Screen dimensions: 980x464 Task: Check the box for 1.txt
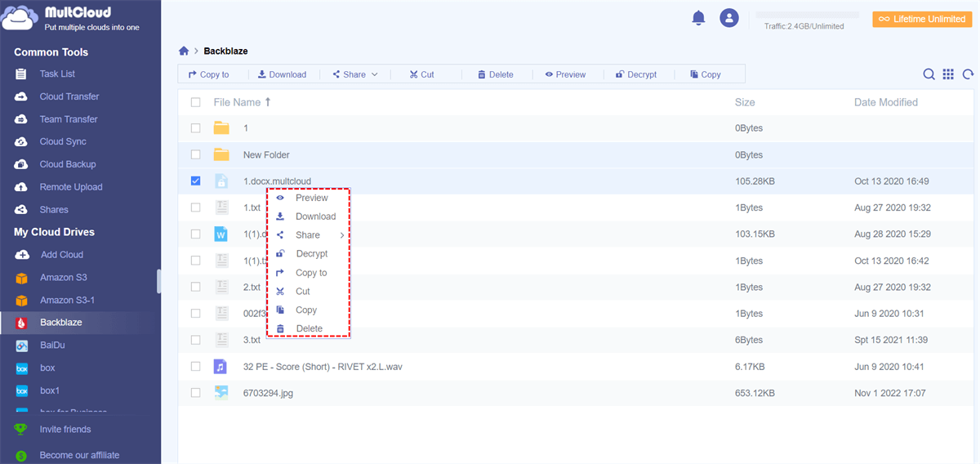point(195,207)
